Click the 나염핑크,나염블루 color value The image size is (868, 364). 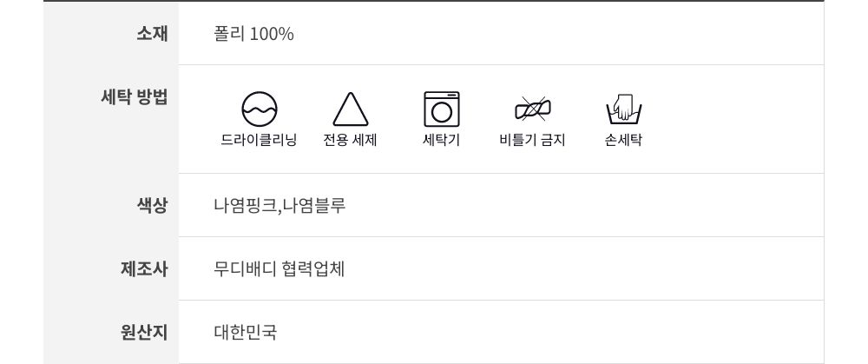tap(279, 206)
